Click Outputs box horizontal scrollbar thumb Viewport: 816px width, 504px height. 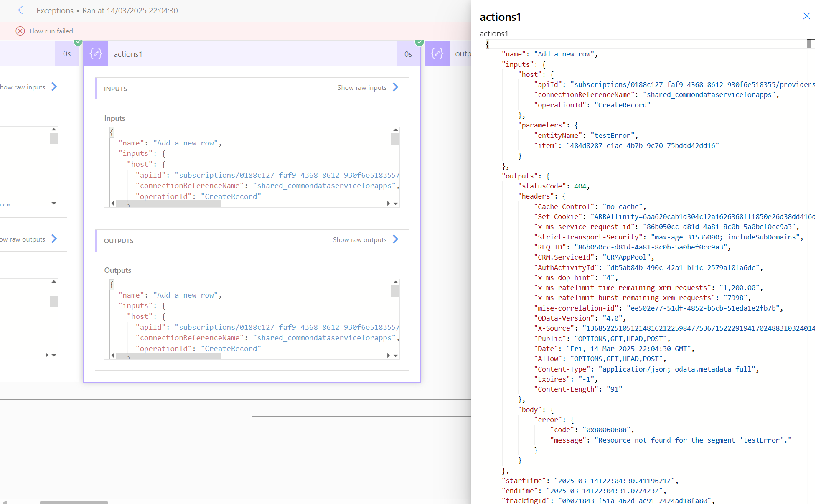[168, 356]
